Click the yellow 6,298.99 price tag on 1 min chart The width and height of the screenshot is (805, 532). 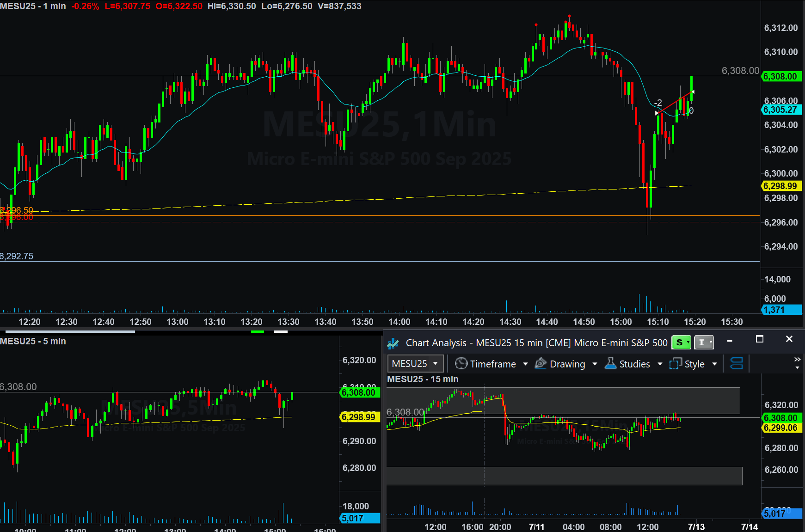[x=781, y=186]
